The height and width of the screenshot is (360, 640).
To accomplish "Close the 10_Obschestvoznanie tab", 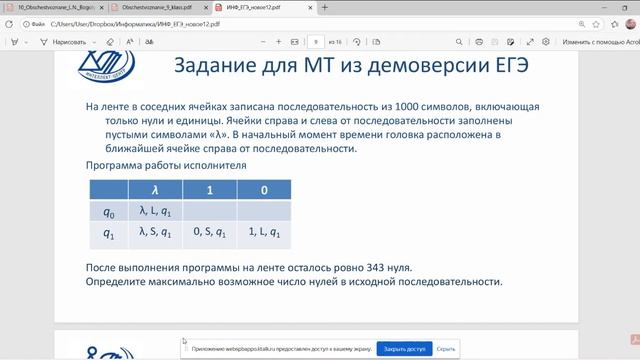I will pyautogui.click(x=102, y=7).
